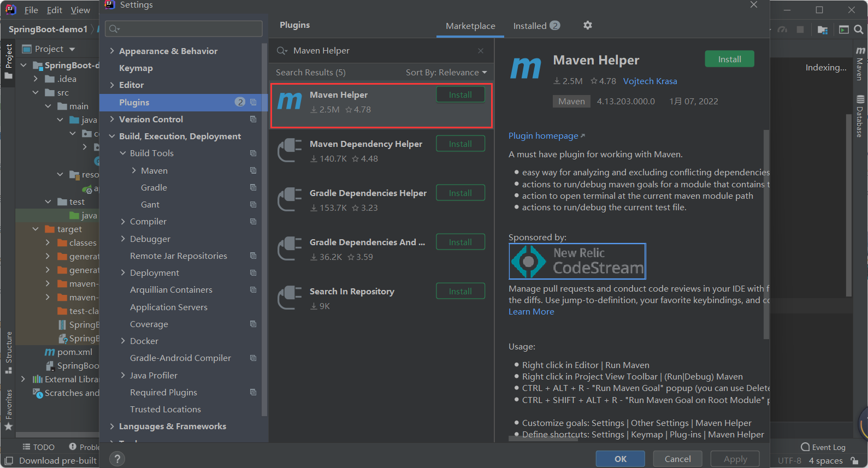868x468 pixels.
Task: Install the Gradle Dependencies Helper plugin
Action: coord(460,193)
